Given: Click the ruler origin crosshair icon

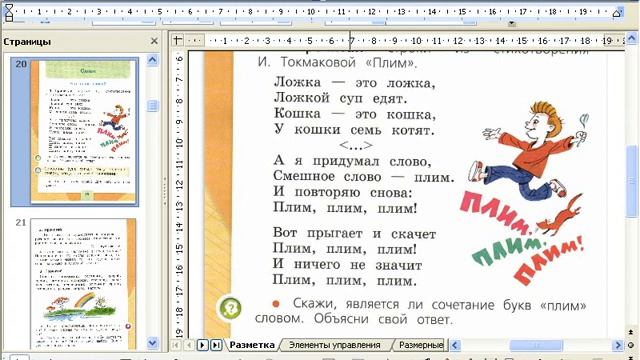Looking at the screenshot, I should point(177,40).
